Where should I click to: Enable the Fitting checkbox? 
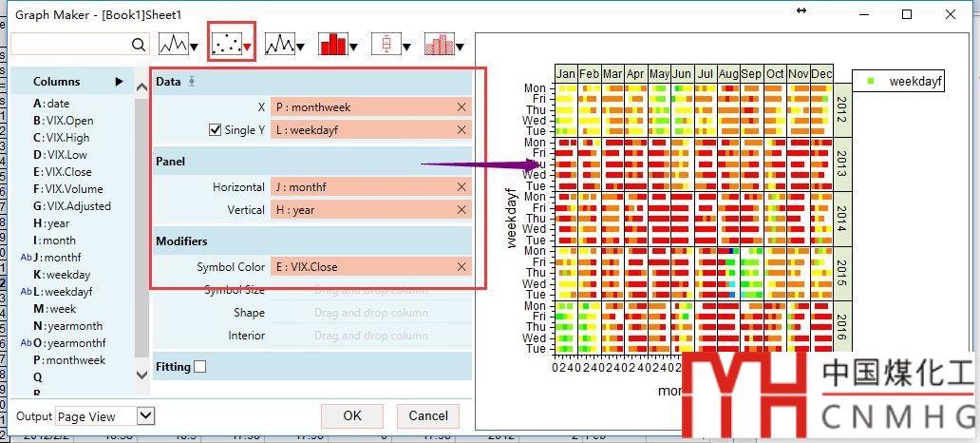(x=199, y=367)
